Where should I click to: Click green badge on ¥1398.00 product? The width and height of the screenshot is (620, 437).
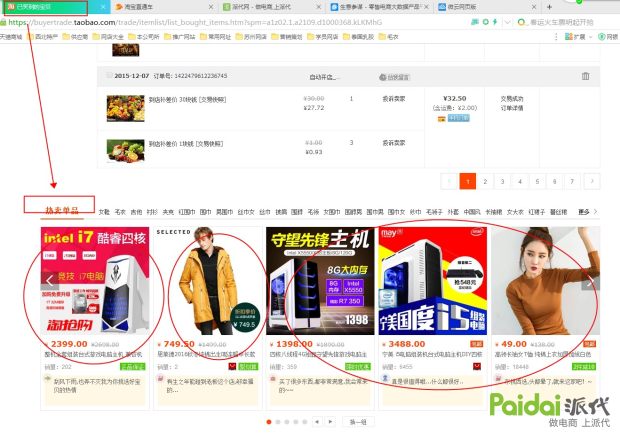tap(357, 367)
